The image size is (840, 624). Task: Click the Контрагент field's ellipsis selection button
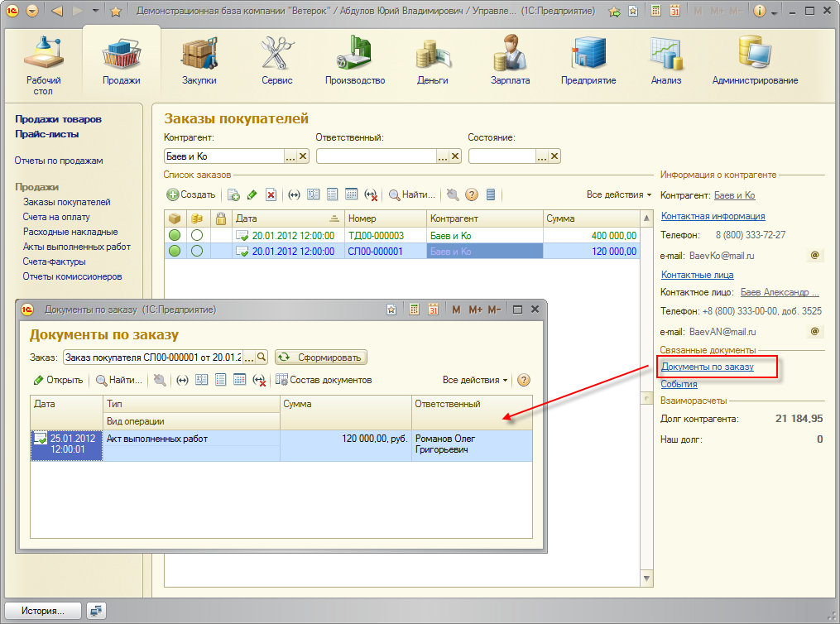[x=290, y=156]
